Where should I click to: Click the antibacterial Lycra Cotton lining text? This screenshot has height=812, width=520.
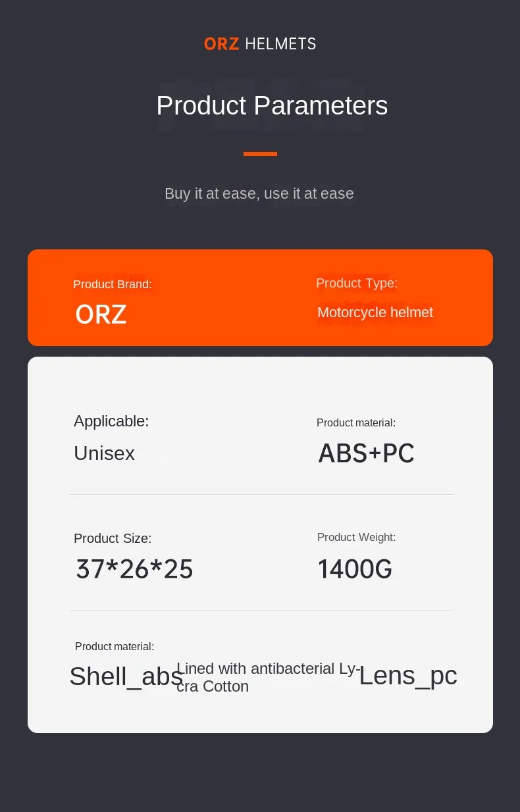point(268,677)
